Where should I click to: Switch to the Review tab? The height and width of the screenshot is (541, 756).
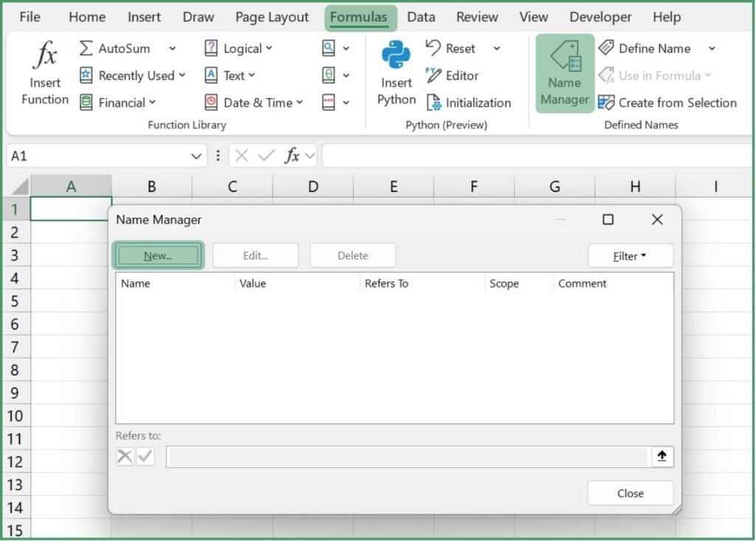pos(477,17)
